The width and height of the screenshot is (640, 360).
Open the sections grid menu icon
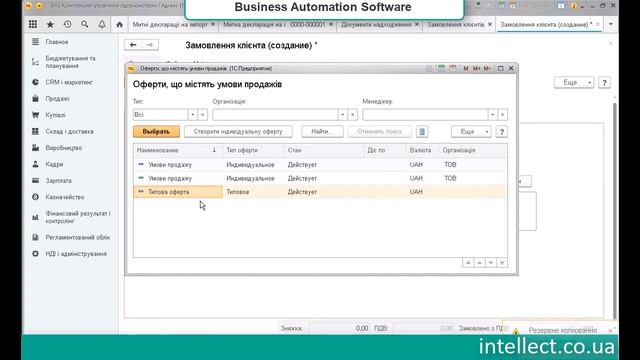coord(33,24)
